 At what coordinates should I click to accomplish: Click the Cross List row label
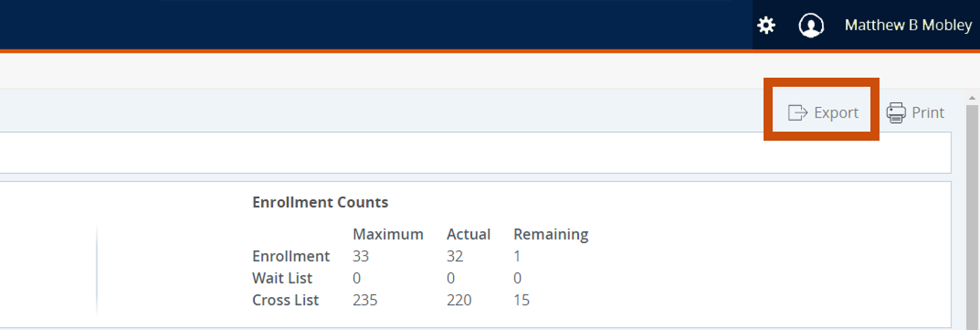coord(285,300)
